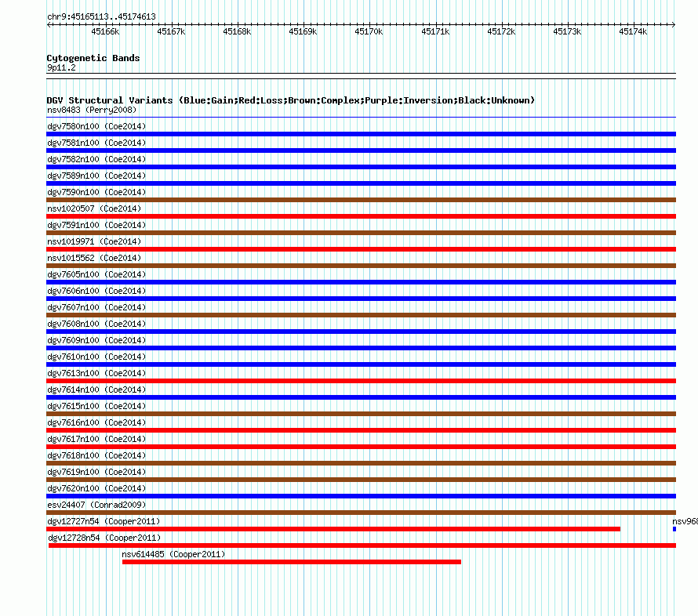Viewport: 698px width, 616px height.
Task: Click the chr9:45165113..45174613 coordinate label
Action: (101, 16)
